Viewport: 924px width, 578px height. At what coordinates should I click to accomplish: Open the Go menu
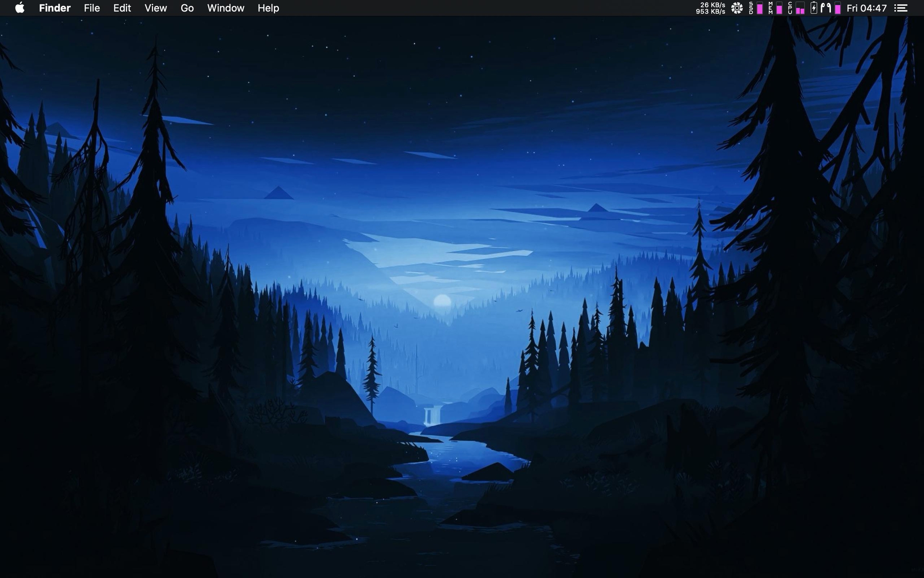click(x=187, y=8)
